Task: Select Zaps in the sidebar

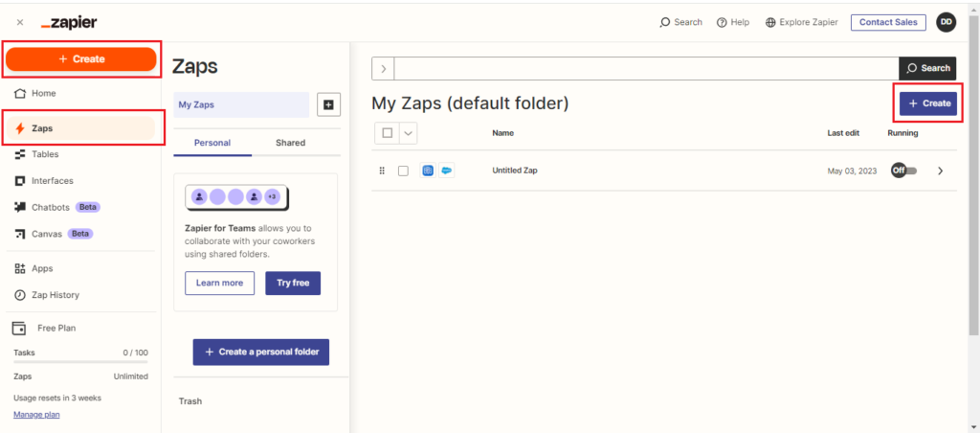Action: [x=81, y=128]
